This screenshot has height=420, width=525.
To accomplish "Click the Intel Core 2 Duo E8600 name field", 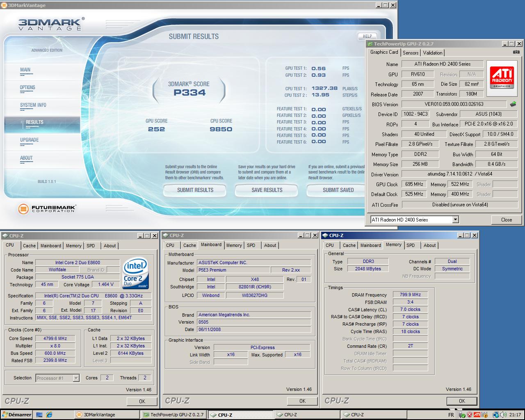I will pos(78,262).
